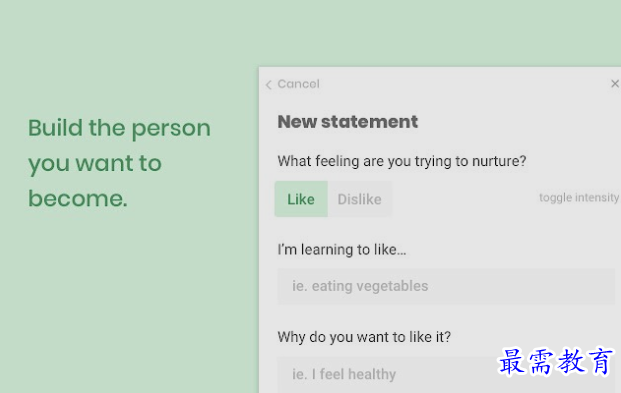The image size is (621, 393).
Task: Focus the 'ie. I feel healthy' input field
Action: [x=446, y=374]
